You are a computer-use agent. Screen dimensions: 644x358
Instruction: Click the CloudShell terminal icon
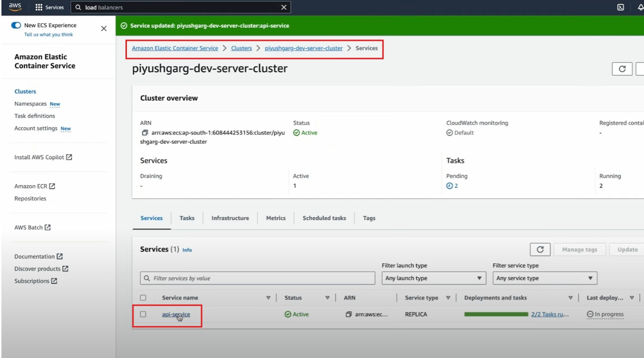click(x=620, y=7)
